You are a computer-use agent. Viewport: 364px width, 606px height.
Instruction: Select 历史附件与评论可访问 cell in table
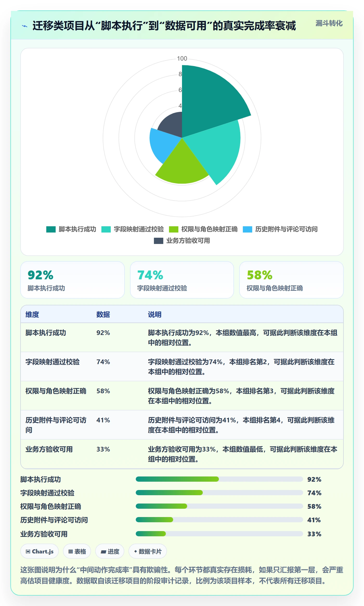coord(56,425)
